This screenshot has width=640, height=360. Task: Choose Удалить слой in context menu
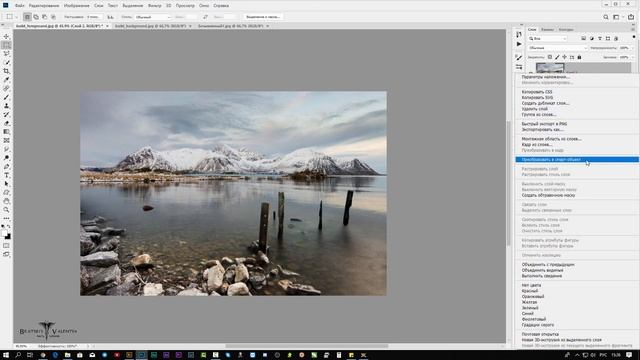click(x=535, y=109)
